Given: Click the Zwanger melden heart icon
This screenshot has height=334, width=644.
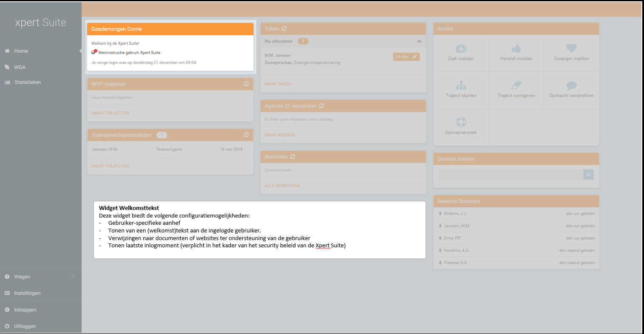Looking at the screenshot, I should pos(571,48).
